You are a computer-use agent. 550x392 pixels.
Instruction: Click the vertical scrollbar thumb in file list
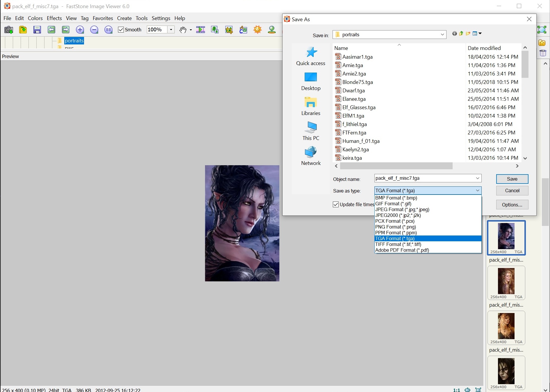click(x=525, y=64)
